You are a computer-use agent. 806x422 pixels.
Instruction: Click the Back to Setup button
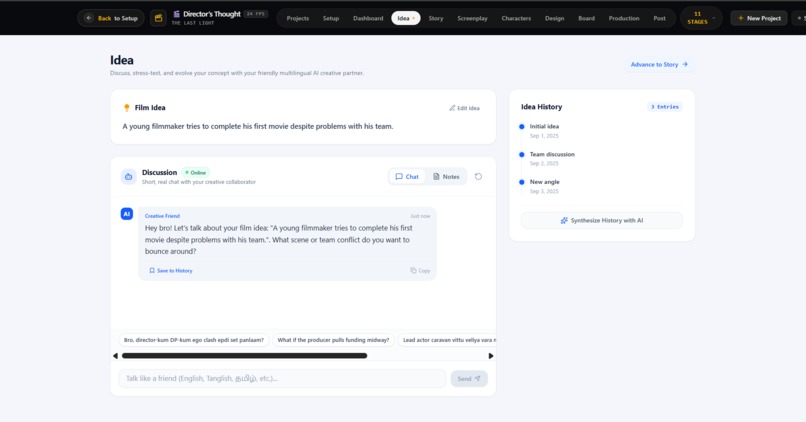point(111,18)
